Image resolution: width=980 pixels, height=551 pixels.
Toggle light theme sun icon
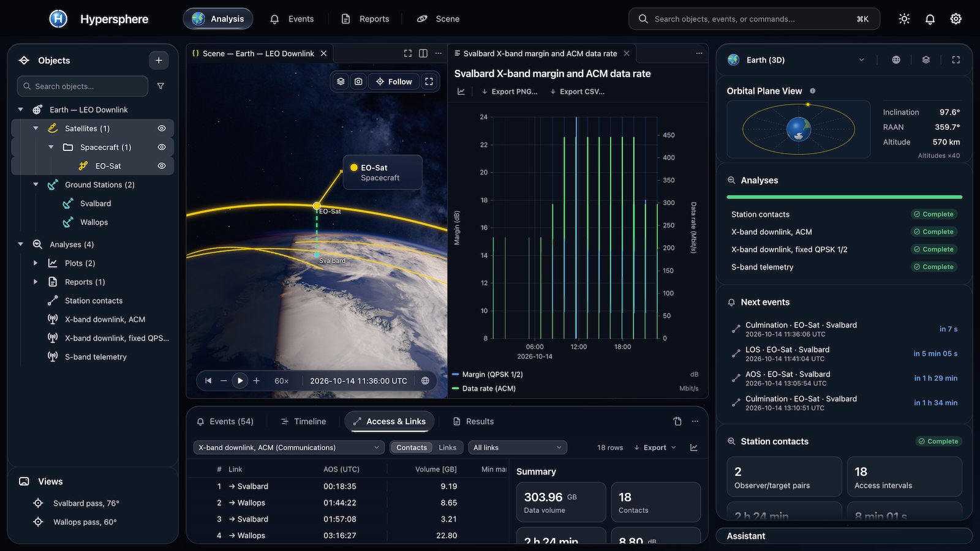click(x=904, y=19)
